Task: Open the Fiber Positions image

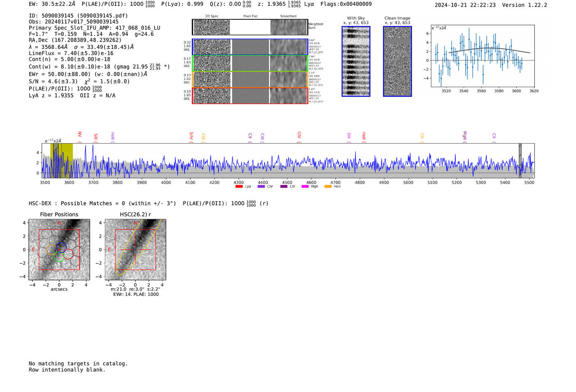Action: coord(59,250)
